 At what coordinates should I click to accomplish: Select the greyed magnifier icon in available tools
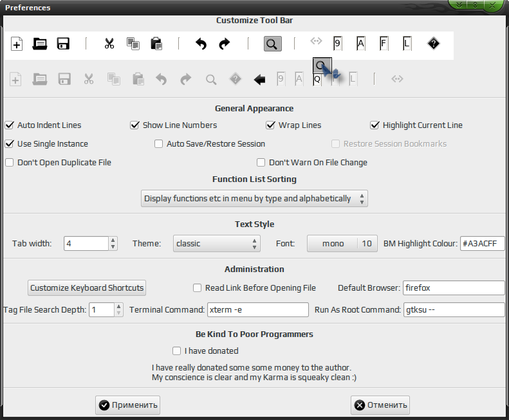211,79
